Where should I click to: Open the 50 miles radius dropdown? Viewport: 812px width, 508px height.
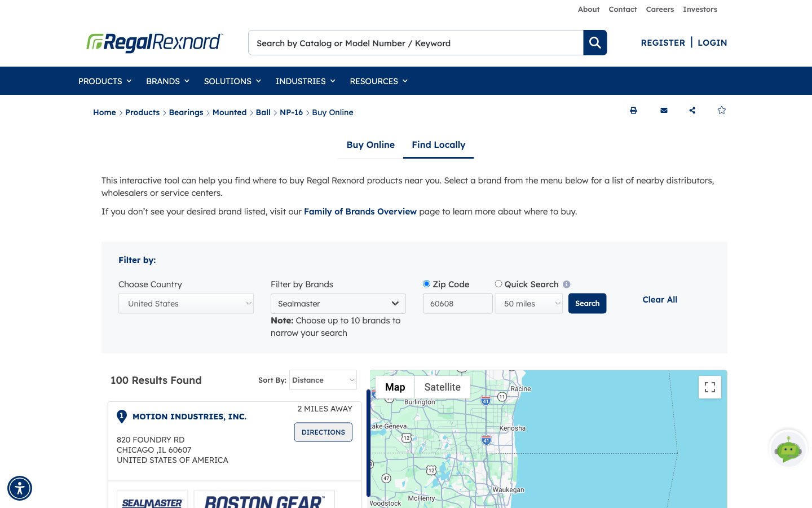click(x=529, y=304)
